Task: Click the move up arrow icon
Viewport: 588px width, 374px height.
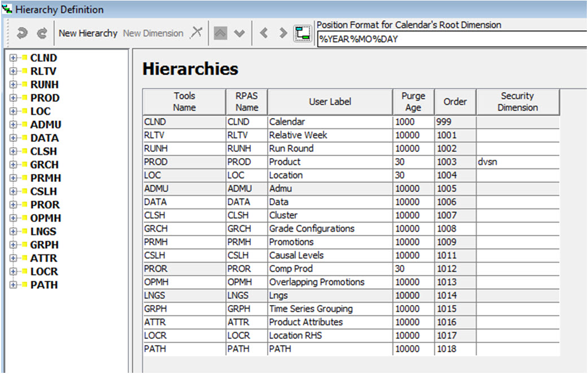Action: click(220, 33)
